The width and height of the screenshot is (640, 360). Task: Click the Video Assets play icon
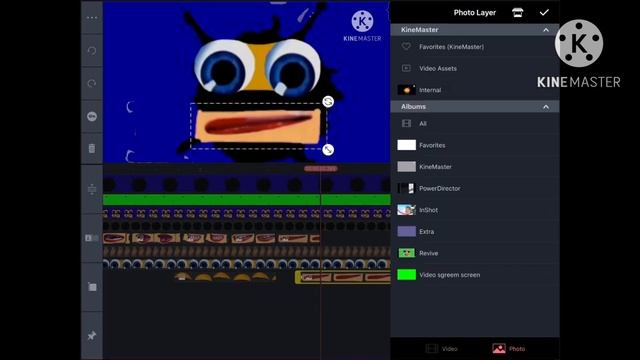pos(406,68)
